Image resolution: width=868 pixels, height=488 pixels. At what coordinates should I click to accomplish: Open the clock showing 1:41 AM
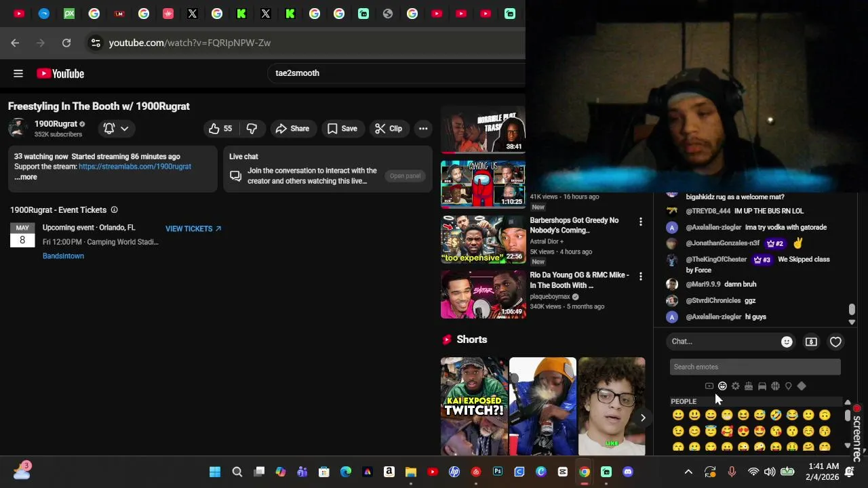point(824,472)
